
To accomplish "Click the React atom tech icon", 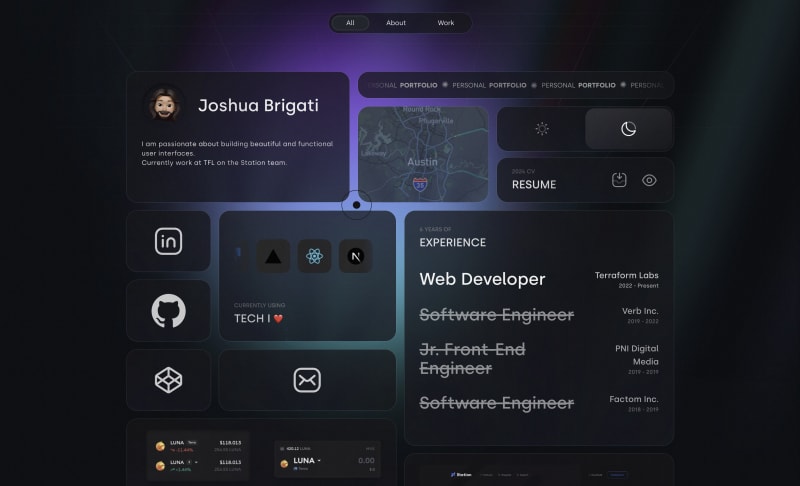I will click(314, 257).
